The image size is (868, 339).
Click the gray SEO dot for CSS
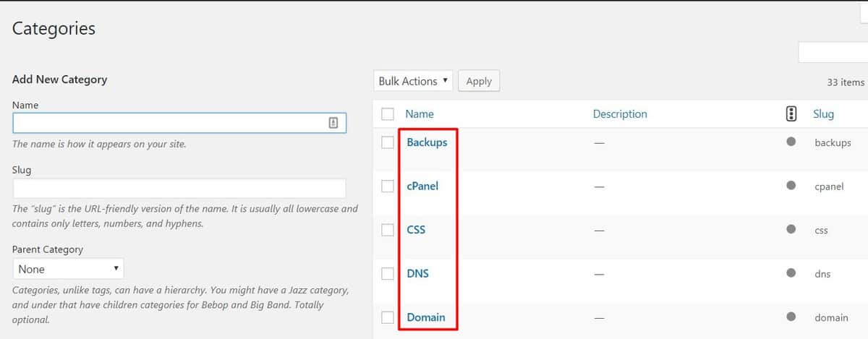coord(791,230)
